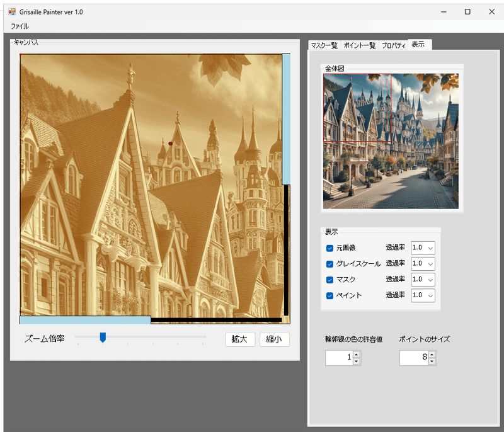
Task: Open グレイスケール 透過率 dropdown
Action: tap(423, 264)
